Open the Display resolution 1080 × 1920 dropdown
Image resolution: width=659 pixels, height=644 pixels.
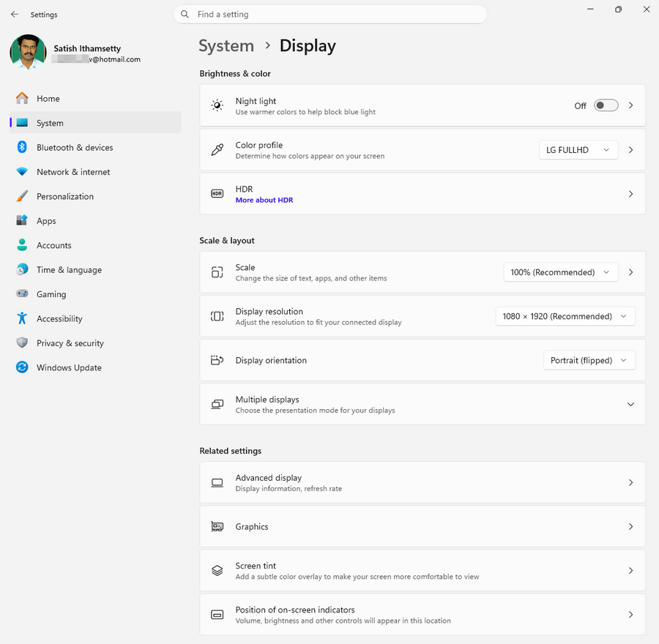pos(565,316)
